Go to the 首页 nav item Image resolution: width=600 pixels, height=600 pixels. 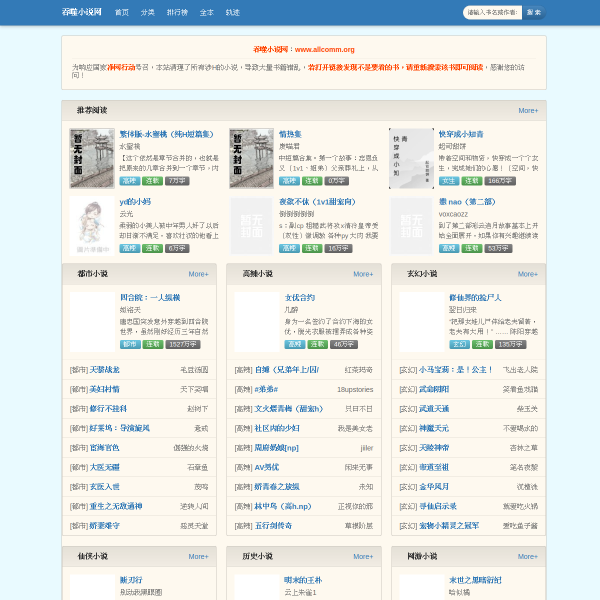pyautogui.click(x=122, y=13)
